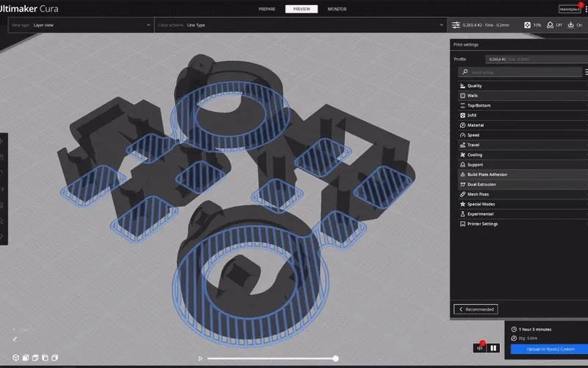Click the simulation slider handle

(336, 358)
